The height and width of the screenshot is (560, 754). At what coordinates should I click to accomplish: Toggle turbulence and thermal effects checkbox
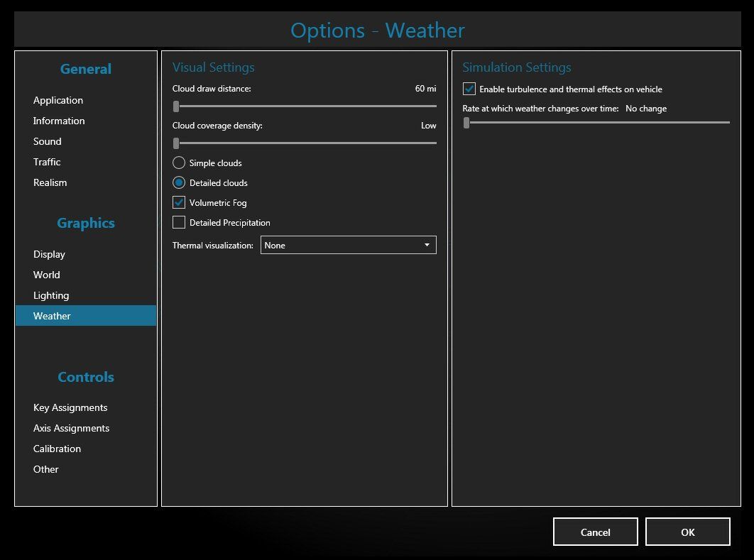pos(469,89)
